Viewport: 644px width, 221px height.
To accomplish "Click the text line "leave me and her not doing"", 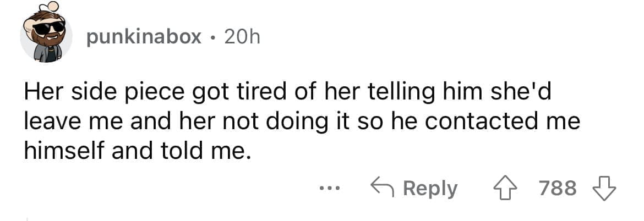I will 301,121.
